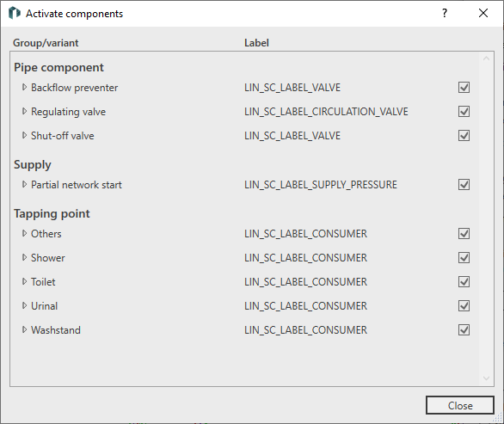Select the Shut-off valve row label
Screen dimensions: 504x424
pos(63,136)
